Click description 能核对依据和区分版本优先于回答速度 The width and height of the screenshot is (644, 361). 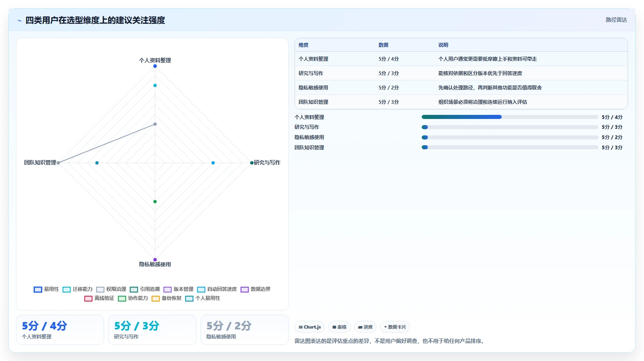480,73
